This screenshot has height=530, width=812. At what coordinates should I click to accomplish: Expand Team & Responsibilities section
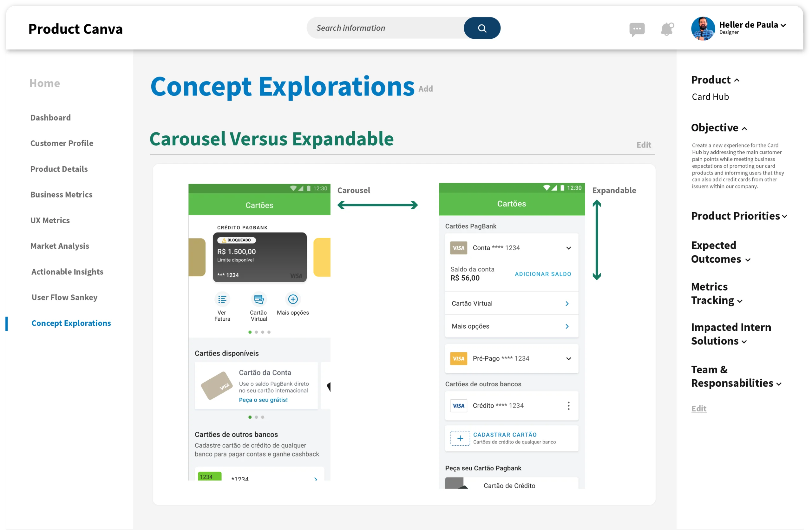tap(779, 384)
